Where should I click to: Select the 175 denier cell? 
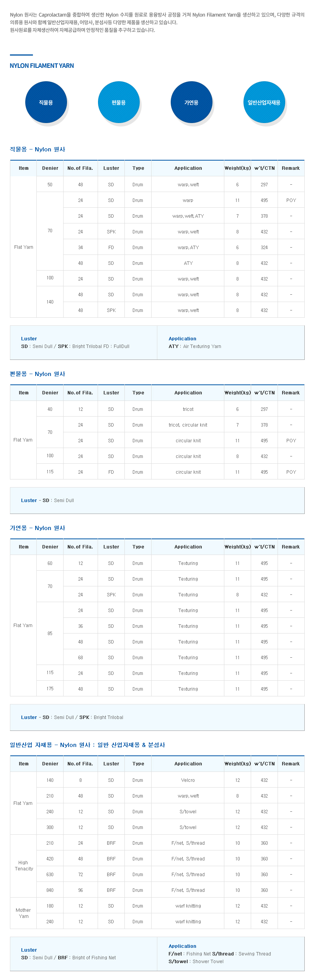[50, 688]
